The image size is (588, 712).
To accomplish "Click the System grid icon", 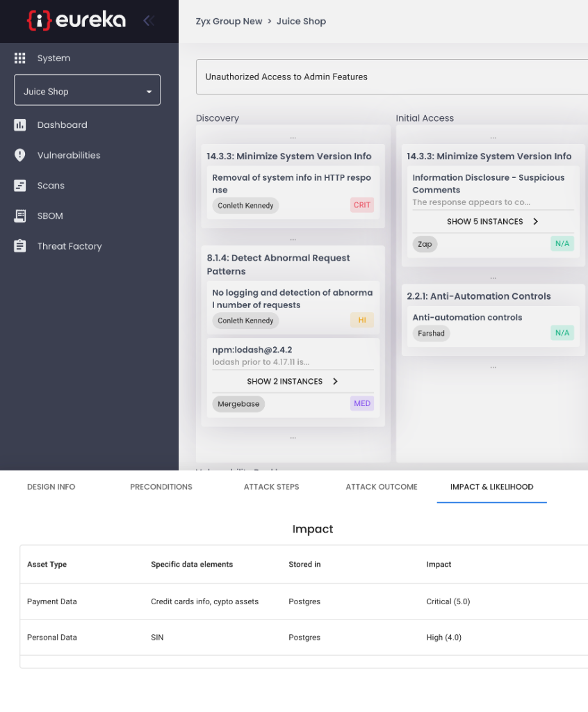I will (x=20, y=58).
